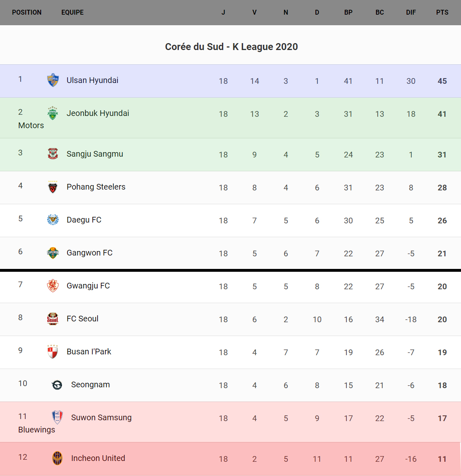Click the Seongnam club logo
461x476 pixels.
tap(57, 384)
